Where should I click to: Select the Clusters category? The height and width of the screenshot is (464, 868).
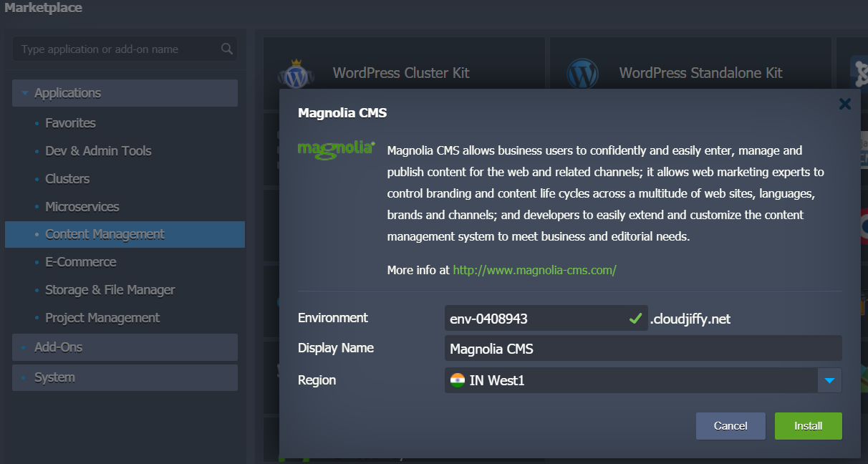pos(67,179)
